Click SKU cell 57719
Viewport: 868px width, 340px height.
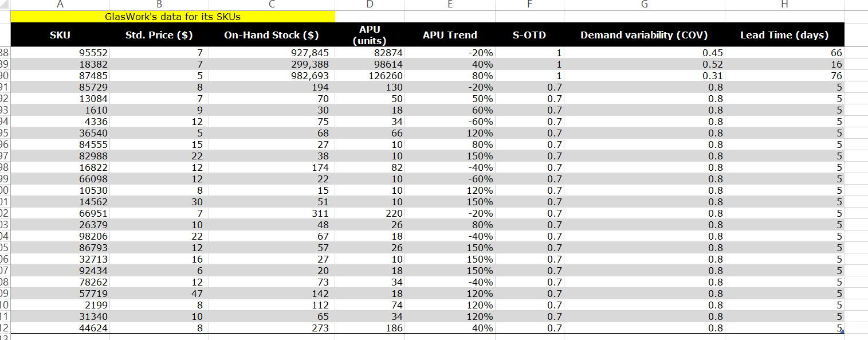click(60, 294)
